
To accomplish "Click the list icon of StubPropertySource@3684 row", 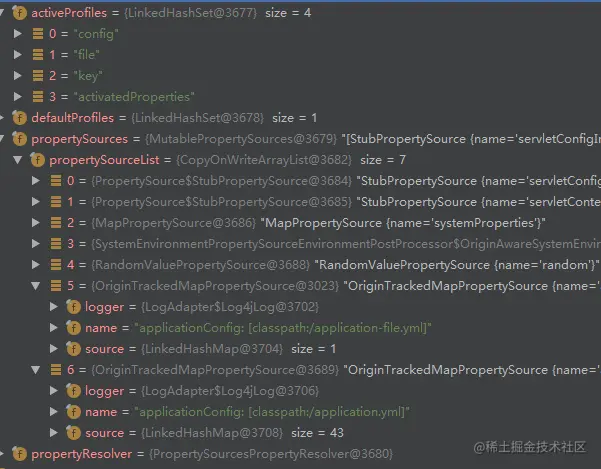I will tap(56, 180).
